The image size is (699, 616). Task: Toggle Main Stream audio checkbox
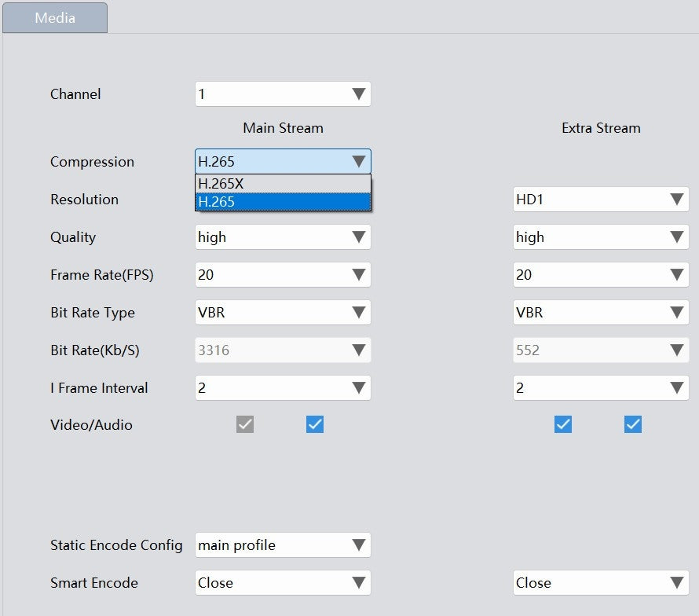pos(315,424)
